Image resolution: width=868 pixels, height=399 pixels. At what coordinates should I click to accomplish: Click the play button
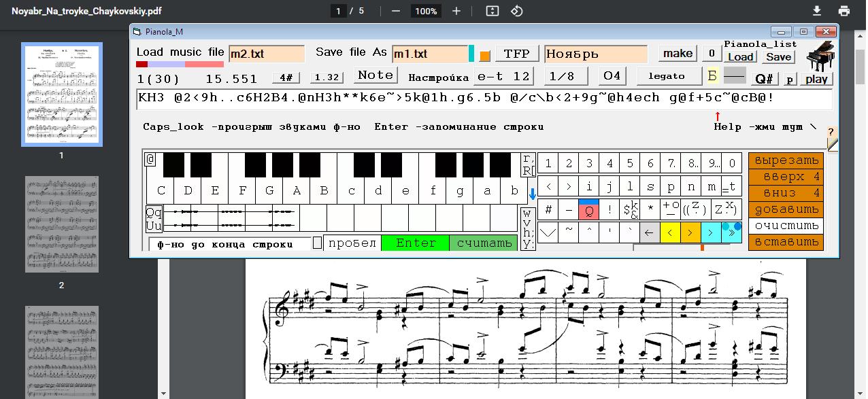point(816,79)
